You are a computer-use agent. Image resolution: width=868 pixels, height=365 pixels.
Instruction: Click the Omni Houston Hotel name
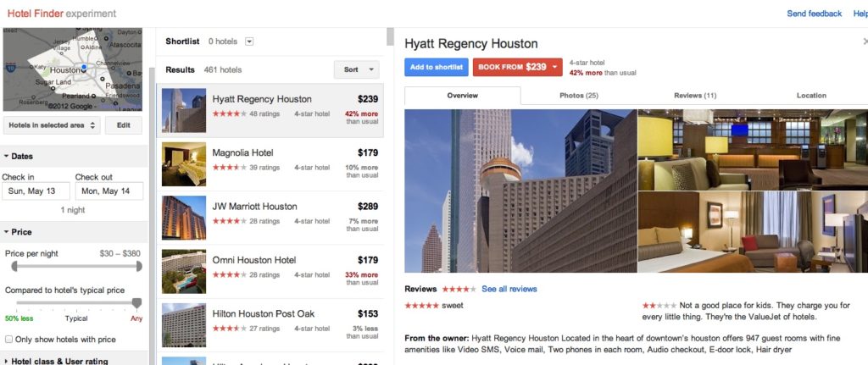coord(254,260)
